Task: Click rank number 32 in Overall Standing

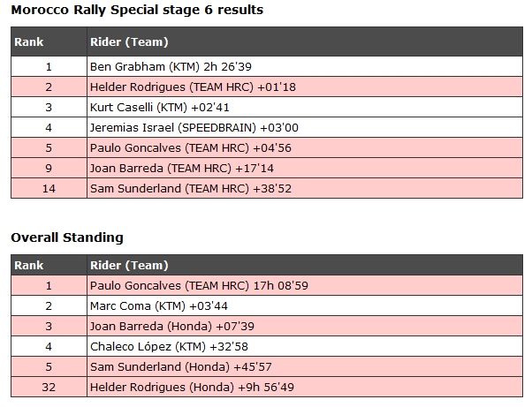Action: 49,387
